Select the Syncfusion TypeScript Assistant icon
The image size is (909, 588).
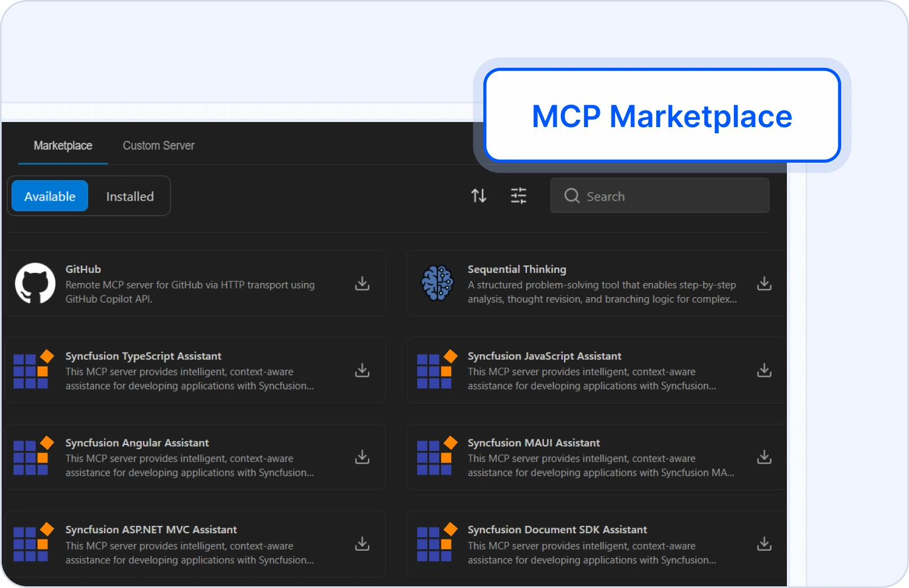coord(33,371)
